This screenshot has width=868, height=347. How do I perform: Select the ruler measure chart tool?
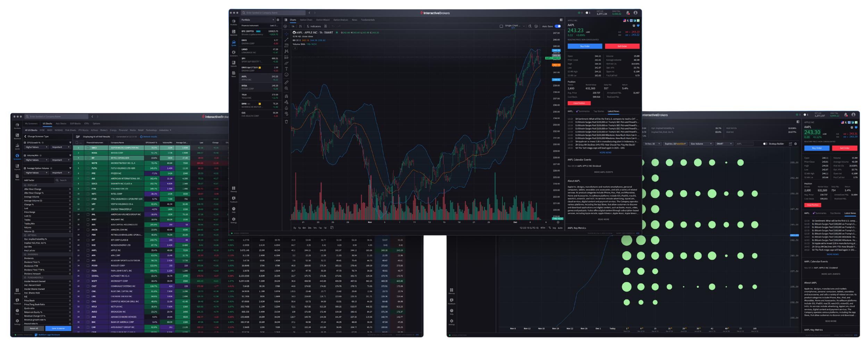click(x=286, y=82)
